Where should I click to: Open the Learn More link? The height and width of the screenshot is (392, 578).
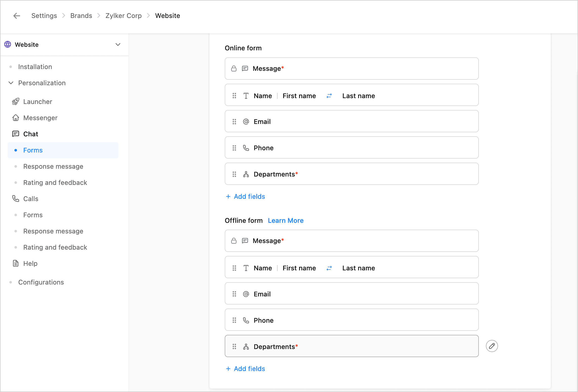tap(285, 221)
